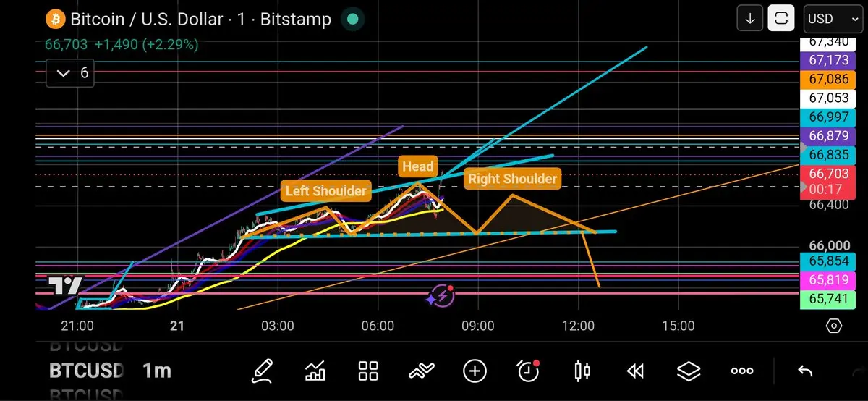This screenshot has width=868, height=401.
Task: Open BTCUSD symbol search
Action: [85, 371]
